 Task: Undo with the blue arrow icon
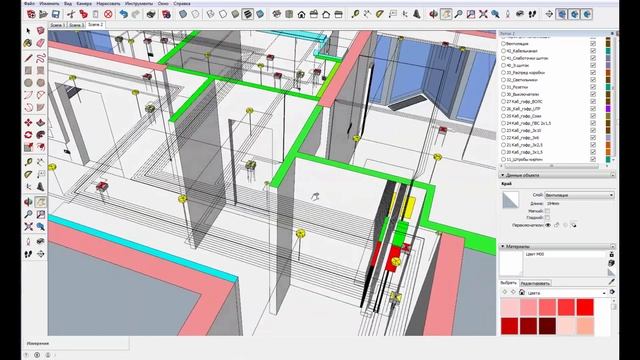[124, 14]
